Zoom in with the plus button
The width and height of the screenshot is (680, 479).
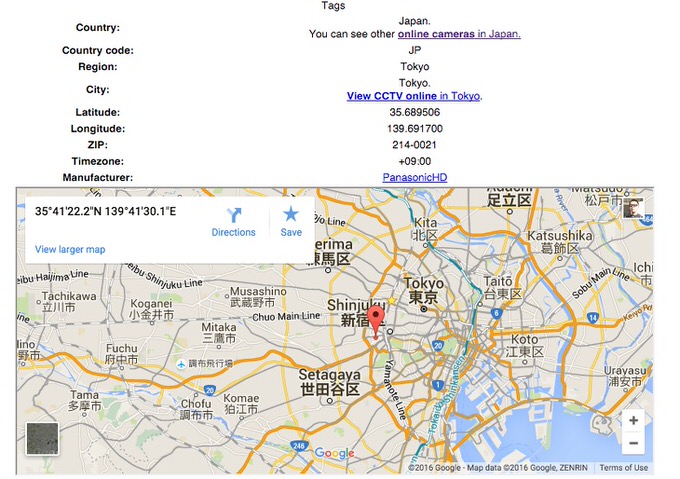(633, 420)
